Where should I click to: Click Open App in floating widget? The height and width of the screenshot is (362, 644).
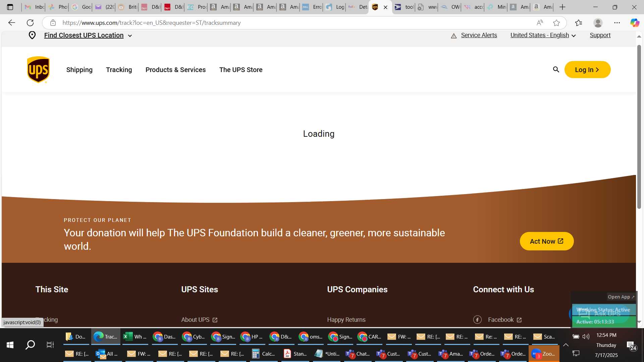point(621,297)
